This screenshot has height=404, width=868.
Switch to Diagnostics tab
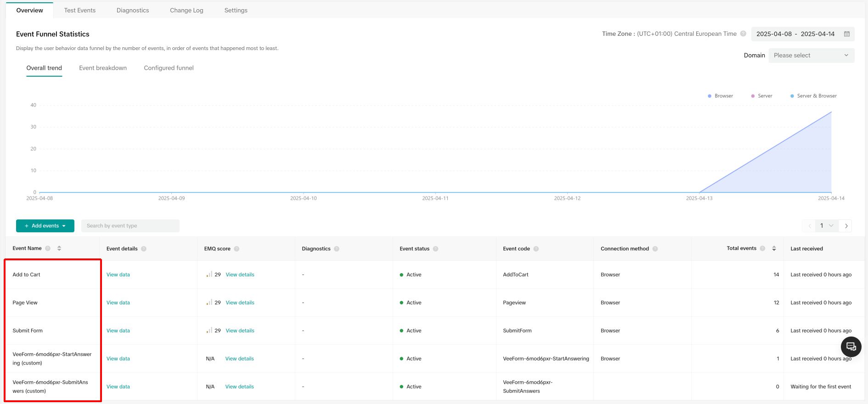point(133,10)
